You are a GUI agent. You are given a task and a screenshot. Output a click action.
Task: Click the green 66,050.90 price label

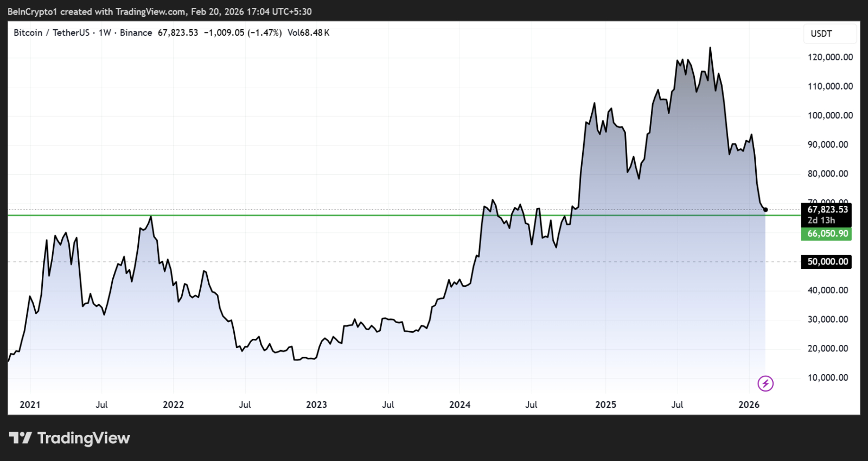point(827,233)
